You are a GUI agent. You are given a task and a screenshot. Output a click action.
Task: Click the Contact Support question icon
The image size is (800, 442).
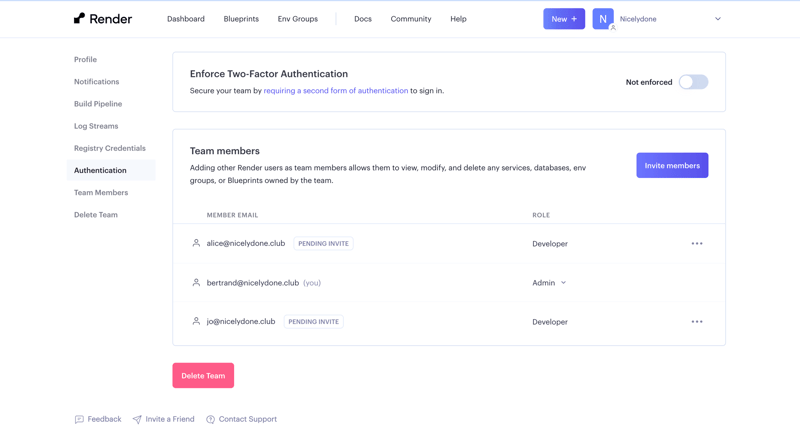[210, 420]
